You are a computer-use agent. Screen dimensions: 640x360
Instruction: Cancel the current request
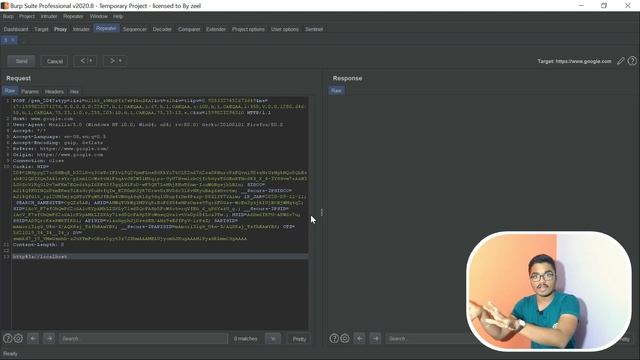pyautogui.click(x=54, y=61)
